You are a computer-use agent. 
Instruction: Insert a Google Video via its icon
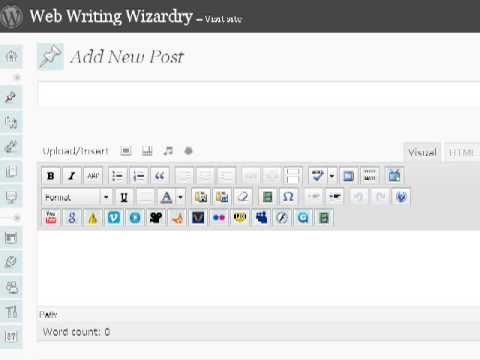[72, 218]
